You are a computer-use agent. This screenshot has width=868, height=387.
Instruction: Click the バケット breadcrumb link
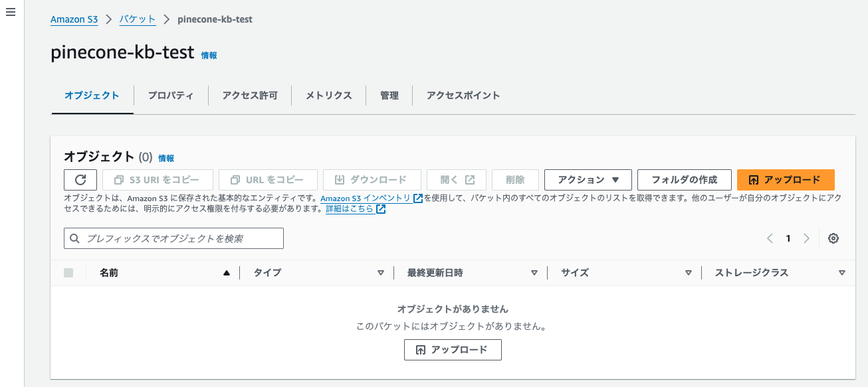pyautogui.click(x=138, y=19)
